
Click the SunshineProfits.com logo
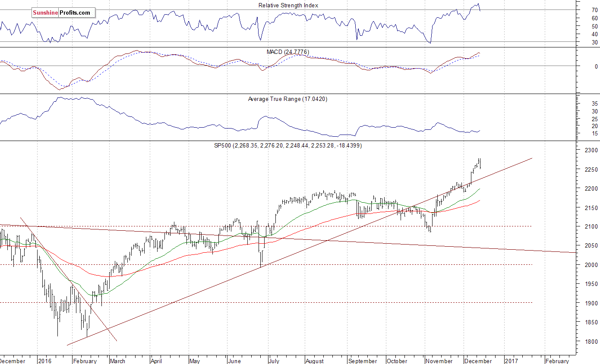tap(63, 13)
